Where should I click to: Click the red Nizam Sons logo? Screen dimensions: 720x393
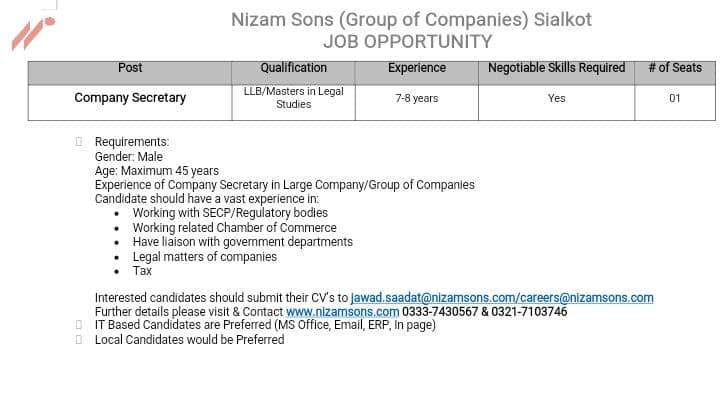click(x=33, y=33)
